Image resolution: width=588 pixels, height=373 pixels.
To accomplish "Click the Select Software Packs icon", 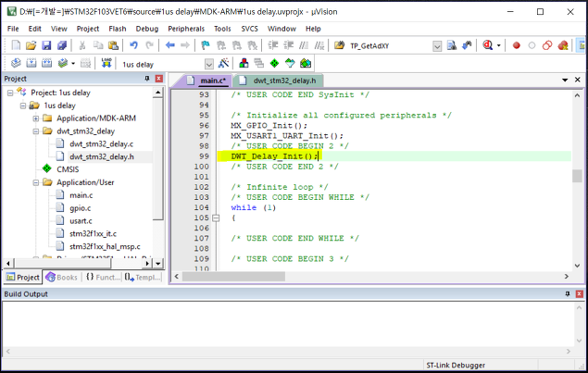I will click(290, 63).
